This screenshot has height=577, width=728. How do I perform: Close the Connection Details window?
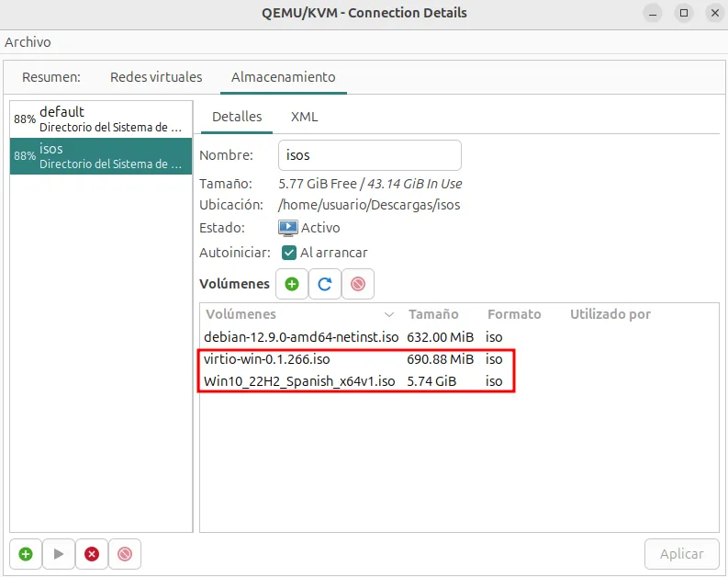tap(715, 13)
